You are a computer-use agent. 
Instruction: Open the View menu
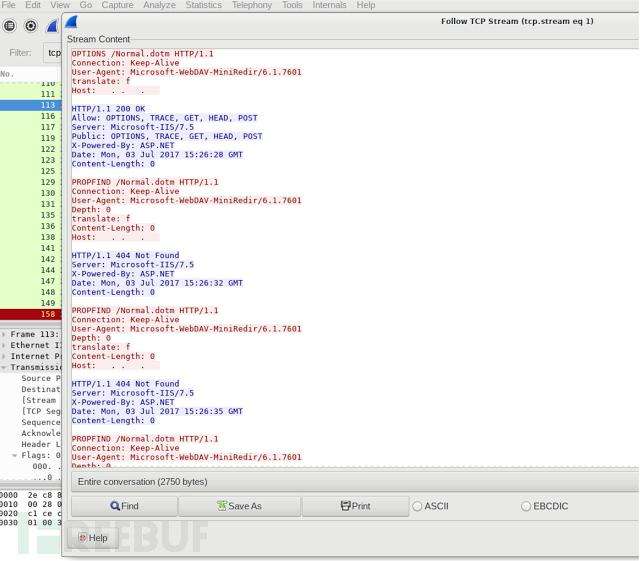pos(60,5)
